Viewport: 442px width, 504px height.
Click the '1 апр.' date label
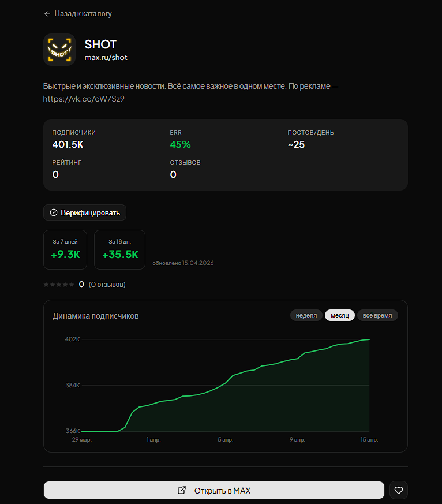[x=153, y=439]
